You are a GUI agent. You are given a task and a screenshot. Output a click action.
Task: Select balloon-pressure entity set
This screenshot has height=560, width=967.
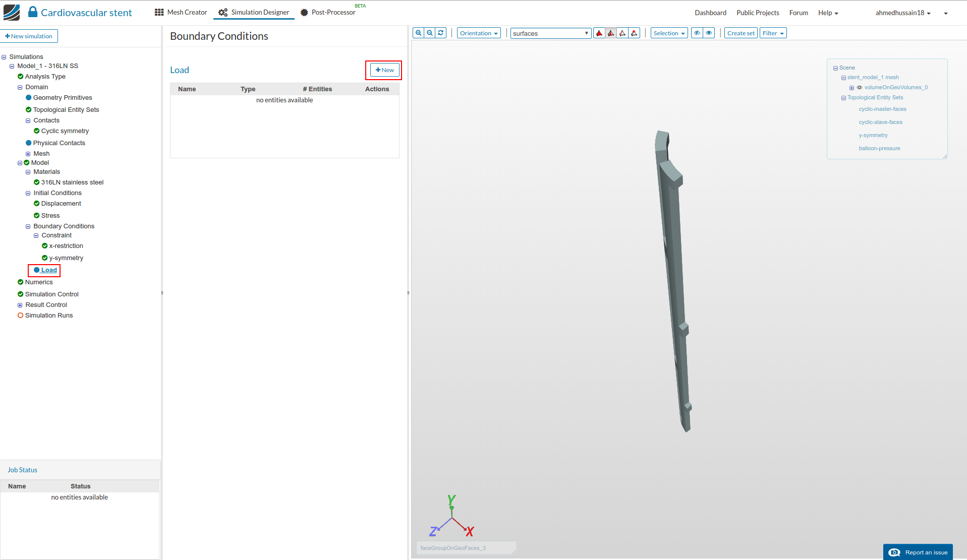tap(879, 149)
